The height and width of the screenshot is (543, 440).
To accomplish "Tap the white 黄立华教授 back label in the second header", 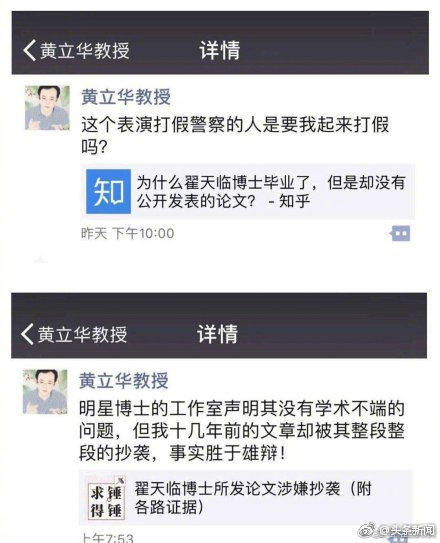I will coord(82,335).
